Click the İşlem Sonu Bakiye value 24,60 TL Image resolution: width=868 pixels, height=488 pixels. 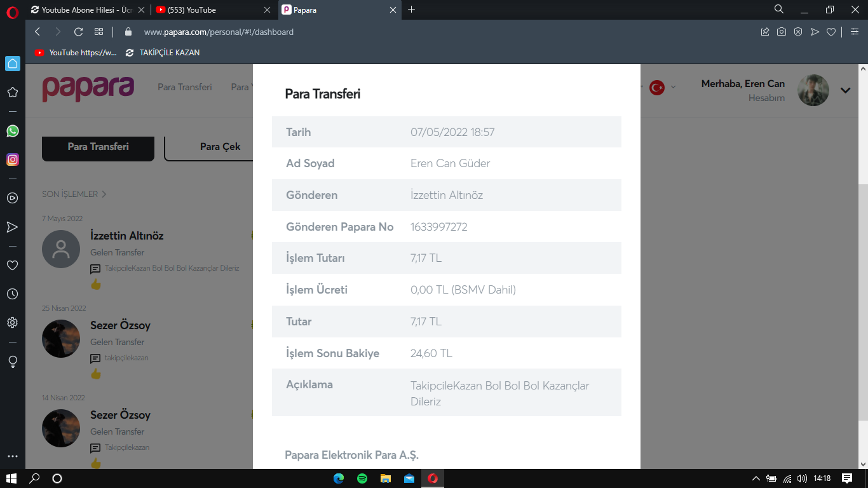point(431,353)
